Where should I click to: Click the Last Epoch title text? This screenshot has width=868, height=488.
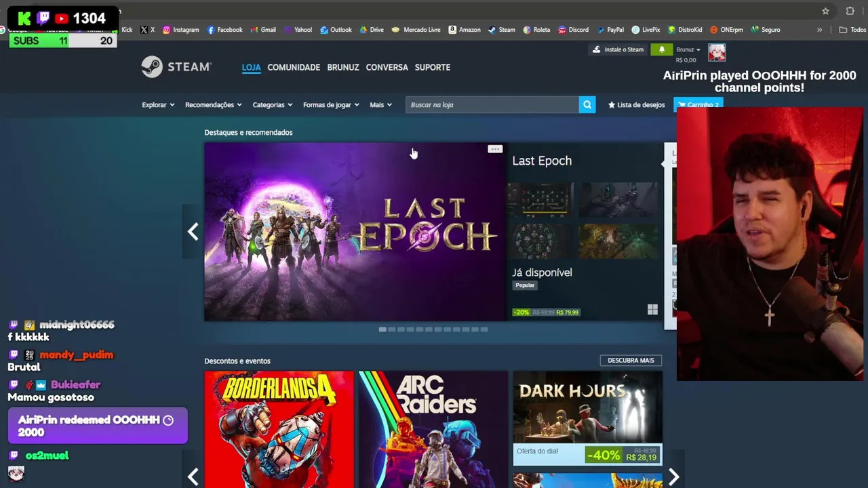coord(542,161)
